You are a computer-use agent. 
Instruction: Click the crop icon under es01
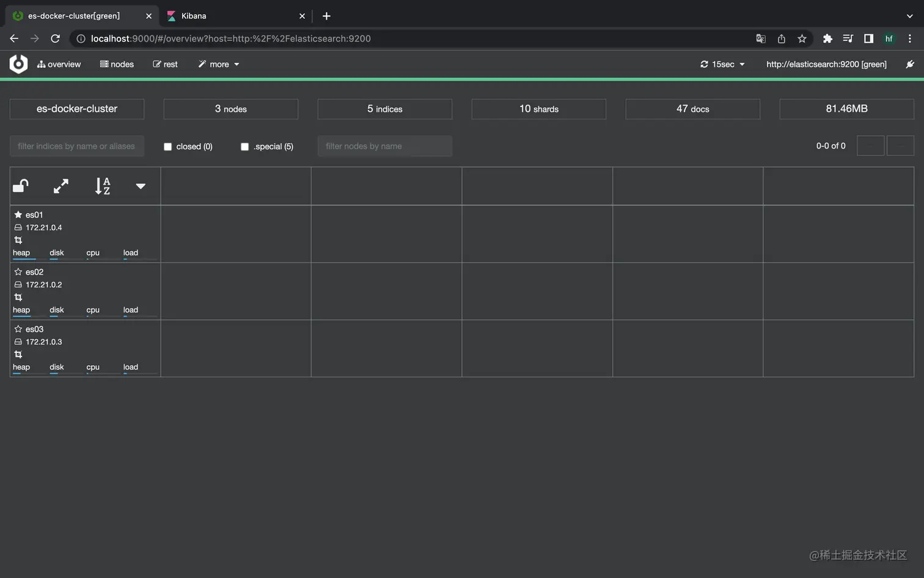point(18,240)
